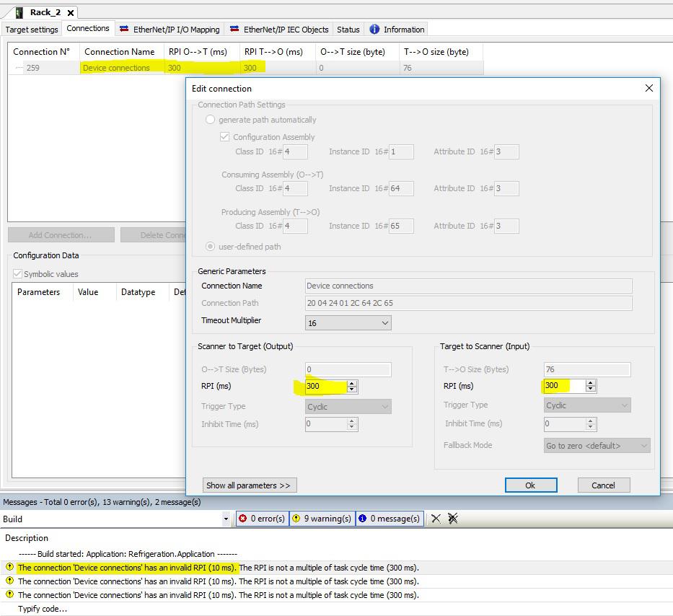Toggle the 9 warning(s) filter
673x616 pixels.
pyautogui.click(x=322, y=519)
